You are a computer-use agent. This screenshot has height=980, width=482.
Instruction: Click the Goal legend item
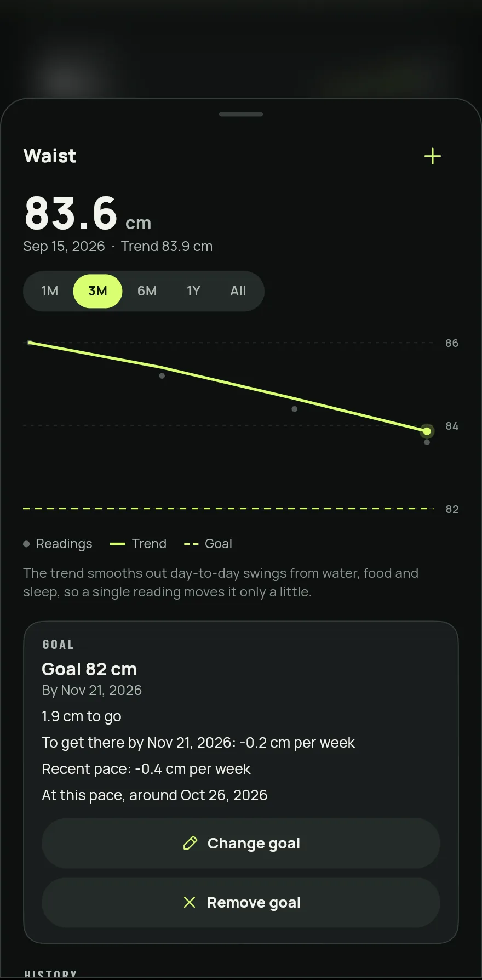click(x=208, y=544)
